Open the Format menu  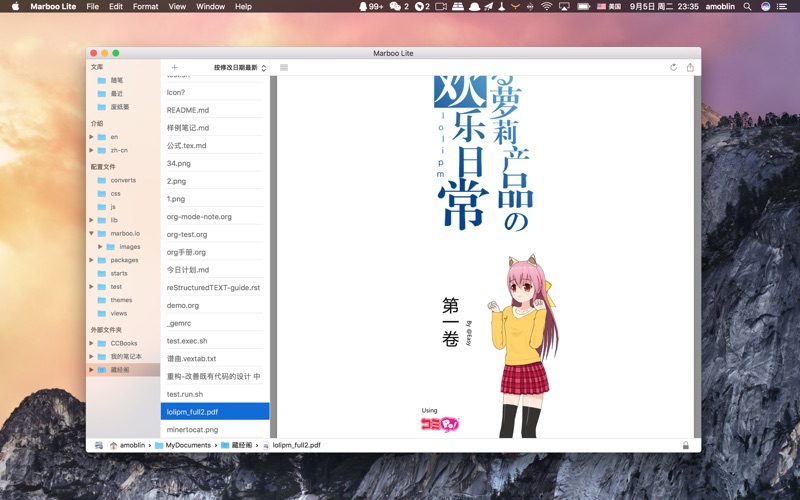pyautogui.click(x=145, y=6)
